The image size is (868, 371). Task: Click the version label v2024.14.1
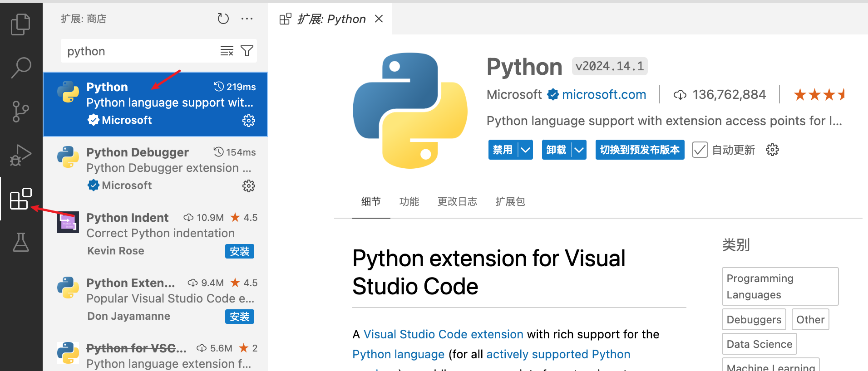pos(610,66)
